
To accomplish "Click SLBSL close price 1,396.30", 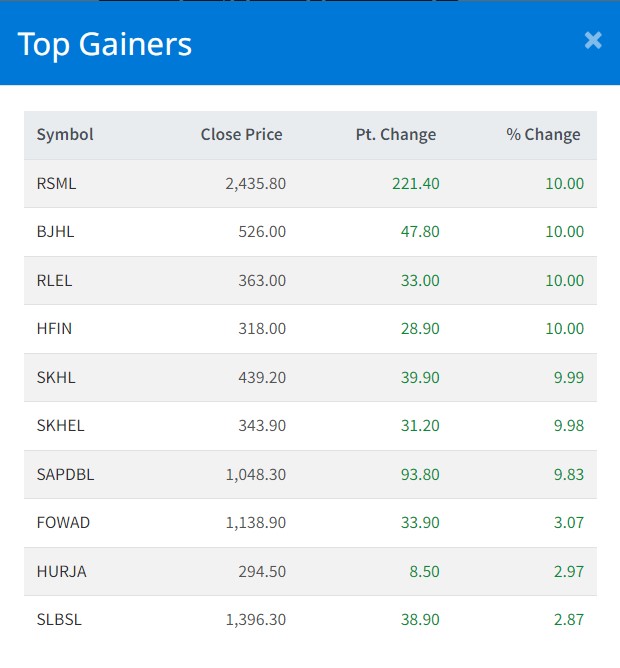I will point(256,620).
